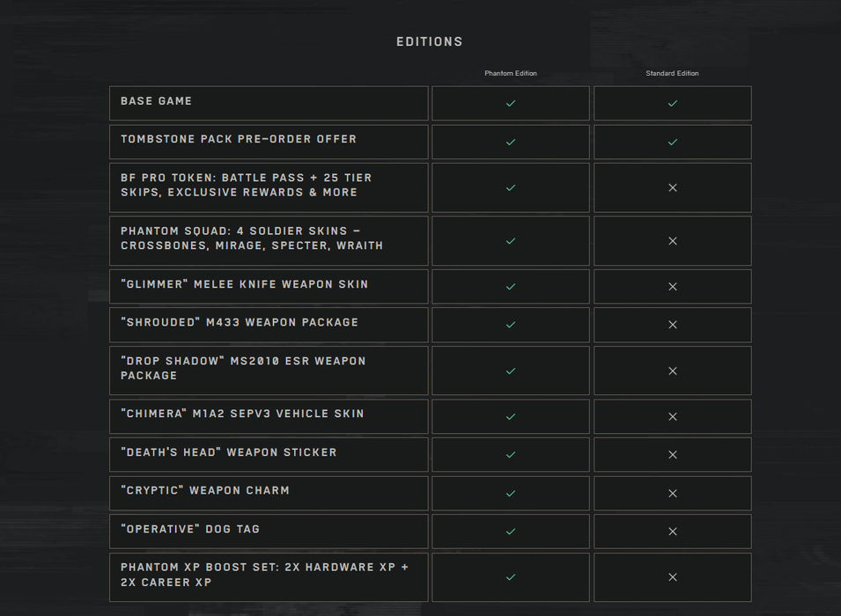
Task: Click the Standard Edition X for BF Pro Token
Action: [673, 187]
